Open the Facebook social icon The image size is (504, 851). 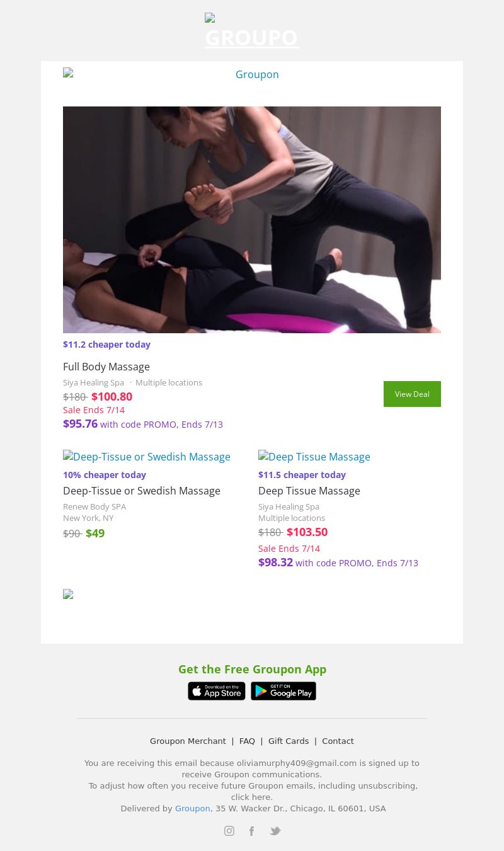point(251,831)
